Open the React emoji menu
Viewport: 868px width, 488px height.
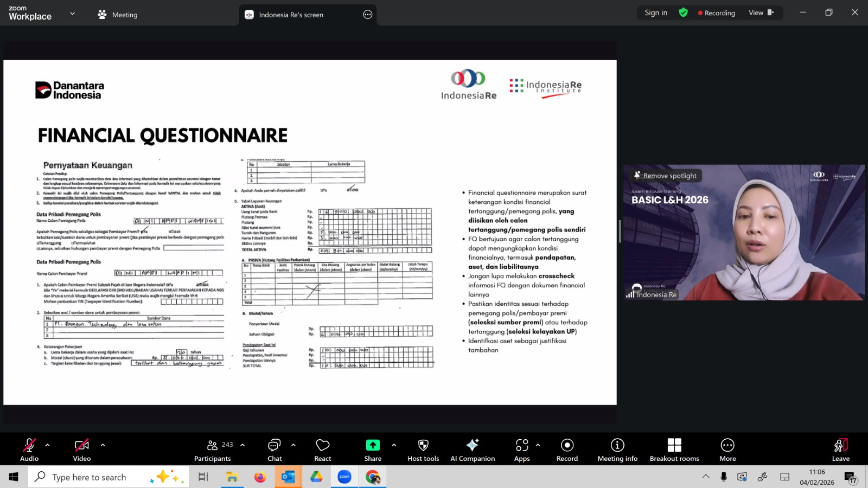[x=323, y=450]
